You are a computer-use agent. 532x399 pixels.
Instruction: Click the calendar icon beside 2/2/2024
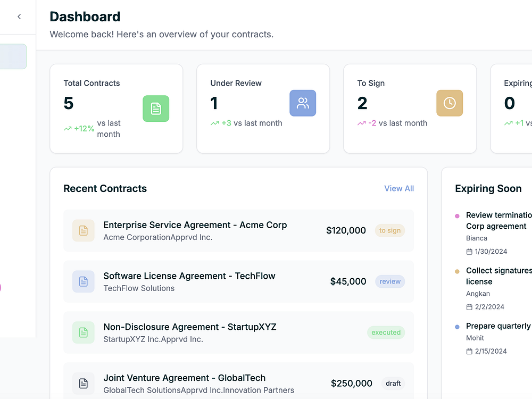[x=469, y=307]
